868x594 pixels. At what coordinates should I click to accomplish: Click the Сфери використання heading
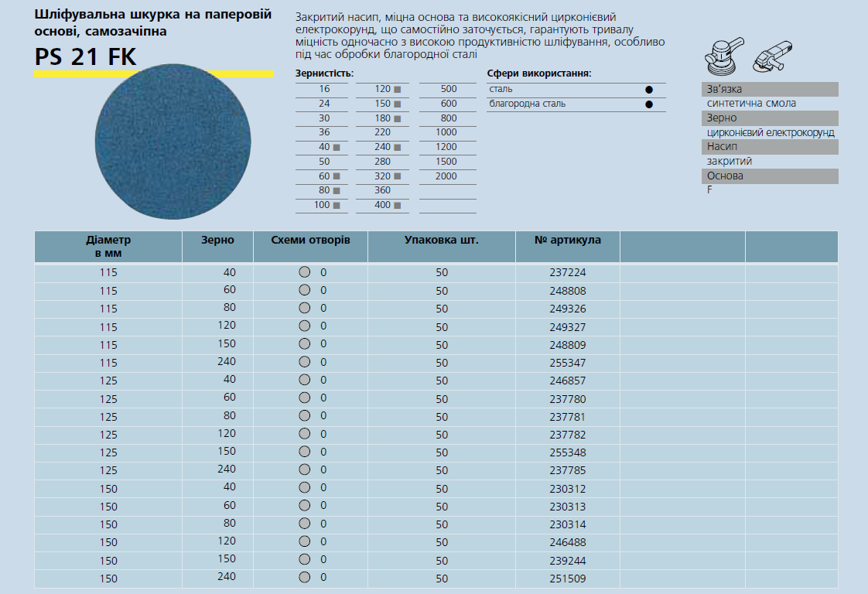click(539, 73)
